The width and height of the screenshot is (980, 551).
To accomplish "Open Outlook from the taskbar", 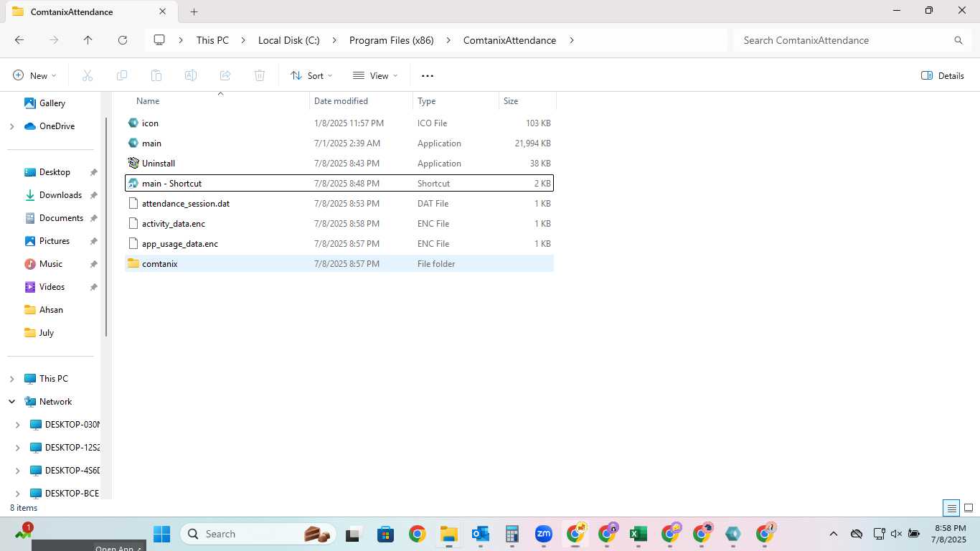I will pyautogui.click(x=481, y=534).
